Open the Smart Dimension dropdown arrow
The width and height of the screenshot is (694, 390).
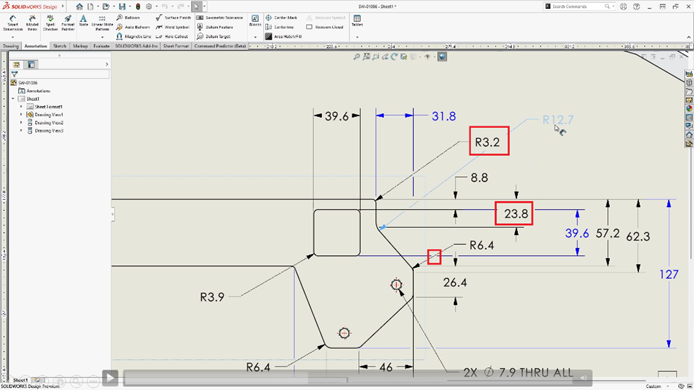coord(13,38)
